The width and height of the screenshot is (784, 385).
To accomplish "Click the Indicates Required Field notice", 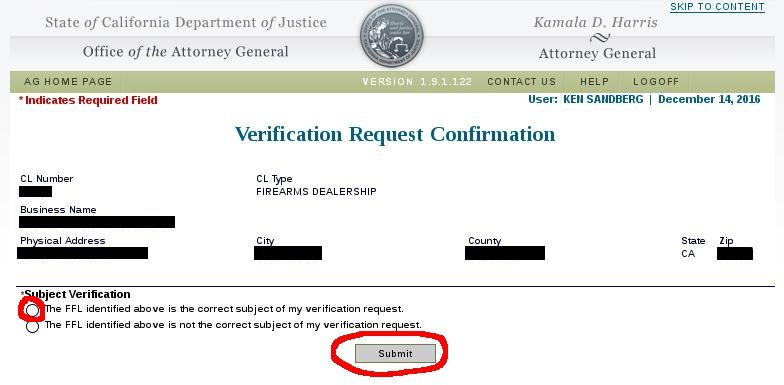I will point(88,100).
